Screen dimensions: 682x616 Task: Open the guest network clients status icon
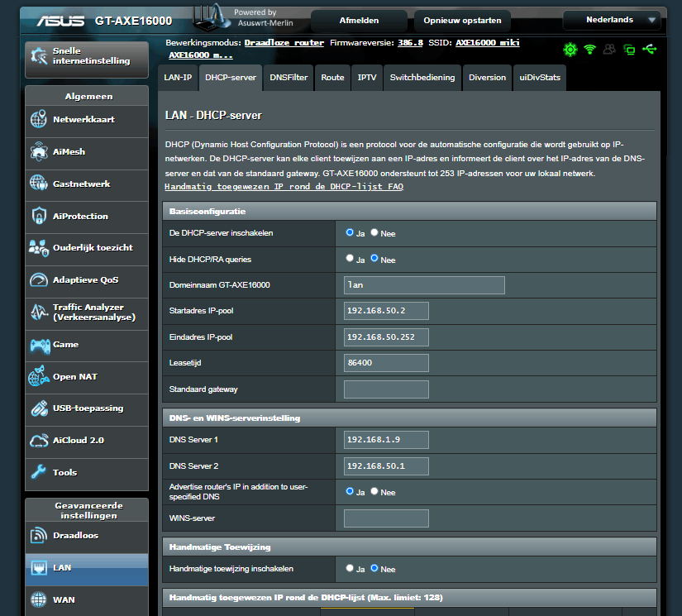pos(608,50)
